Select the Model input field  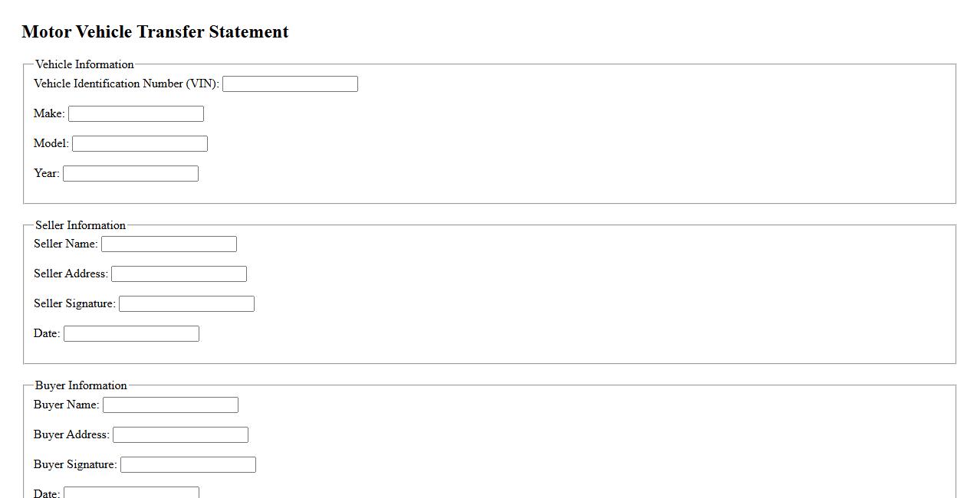[x=140, y=144]
